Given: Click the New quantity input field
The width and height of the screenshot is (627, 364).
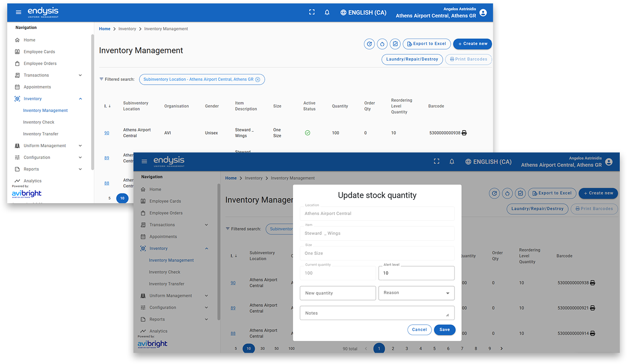Looking at the screenshot, I should click(x=338, y=293).
